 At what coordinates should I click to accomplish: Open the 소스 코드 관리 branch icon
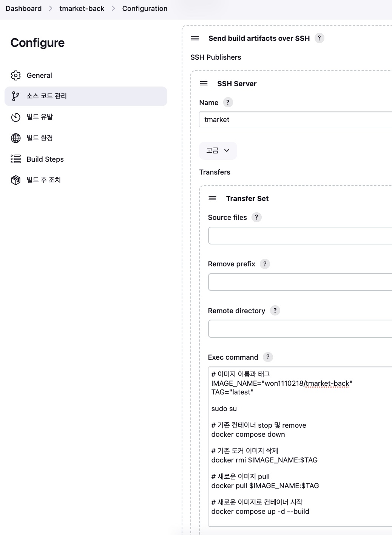pos(15,96)
